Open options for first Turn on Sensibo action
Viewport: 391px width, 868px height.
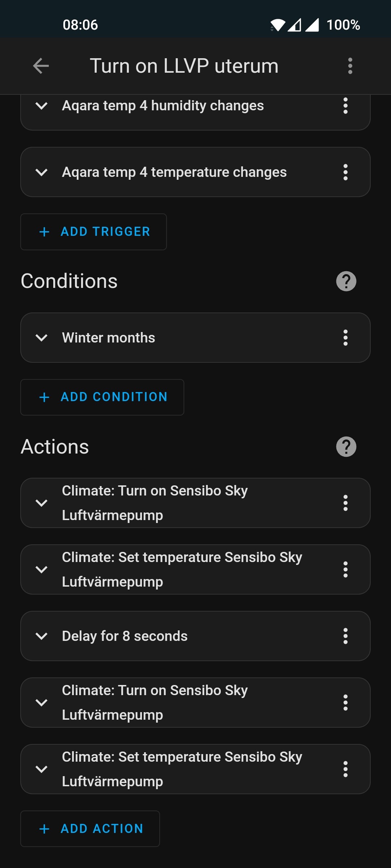pos(345,503)
